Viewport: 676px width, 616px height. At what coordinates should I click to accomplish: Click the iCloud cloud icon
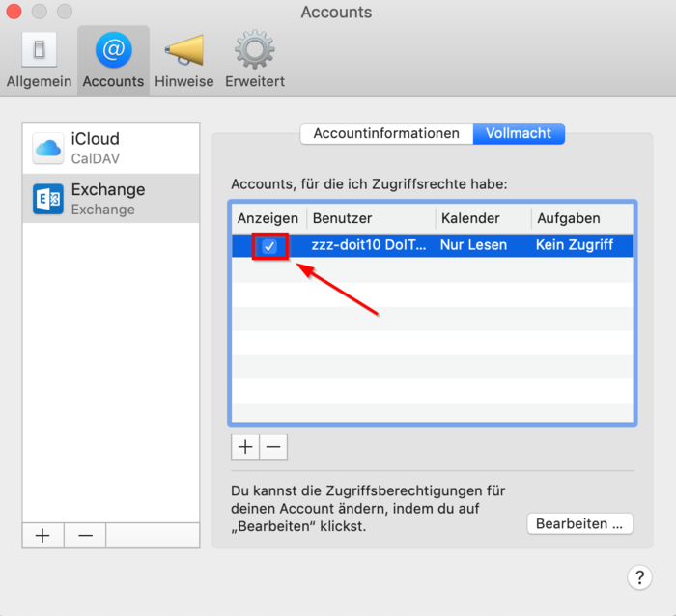[48, 149]
